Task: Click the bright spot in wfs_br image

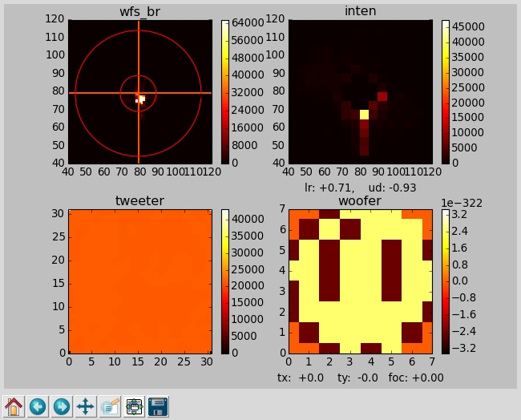Action: tap(141, 99)
